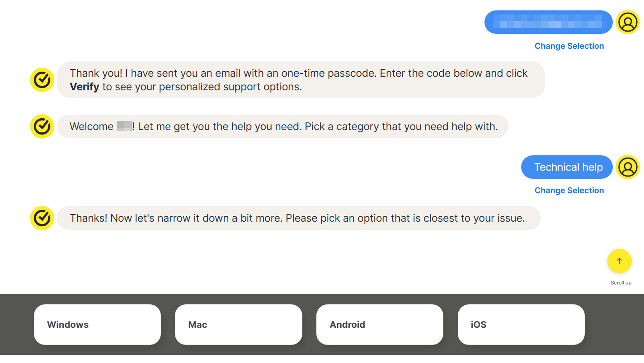Image resolution: width=644 pixels, height=363 pixels.
Task: Select the Mac option
Action: click(238, 325)
